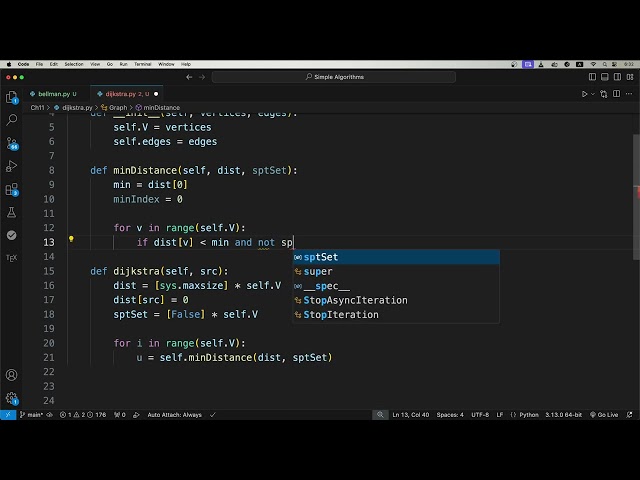The width and height of the screenshot is (640, 480).
Task: Open the Run menu
Action: 123,64
